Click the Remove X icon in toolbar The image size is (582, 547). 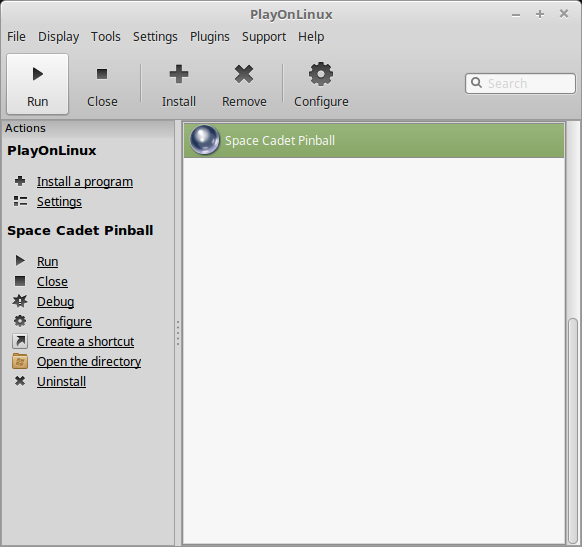point(244,74)
